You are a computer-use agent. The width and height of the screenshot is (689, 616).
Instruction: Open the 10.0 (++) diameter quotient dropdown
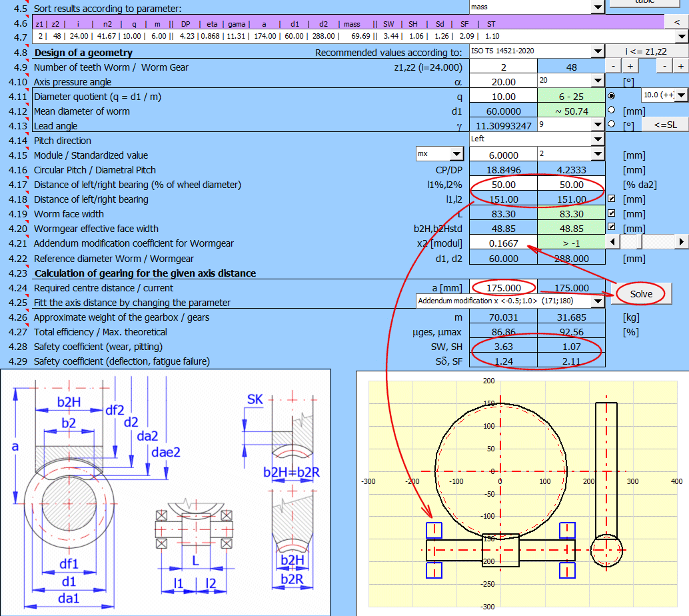[682, 95]
